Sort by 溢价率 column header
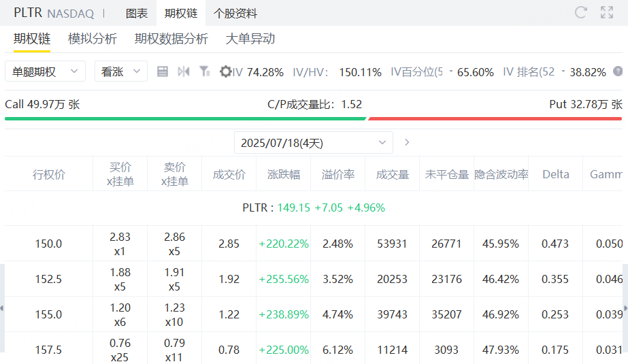This screenshot has height=364, width=628. (338, 174)
